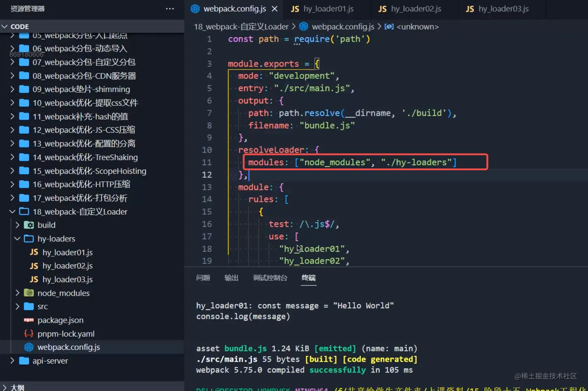Click the 12_webpack优化-JS-CSS压缩 folder icon
Image resolution: width=588 pixels, height=391 pixels.
pos(24,130)
